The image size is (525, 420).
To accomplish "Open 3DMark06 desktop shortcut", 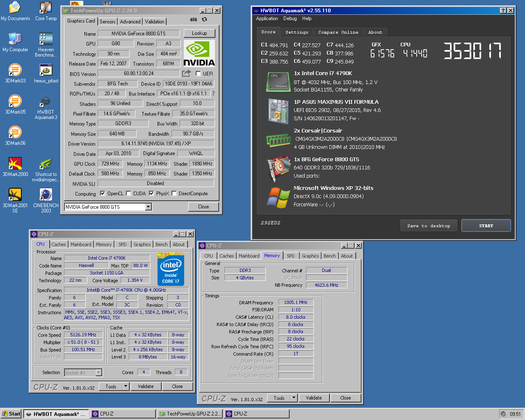I will point(15,136).
